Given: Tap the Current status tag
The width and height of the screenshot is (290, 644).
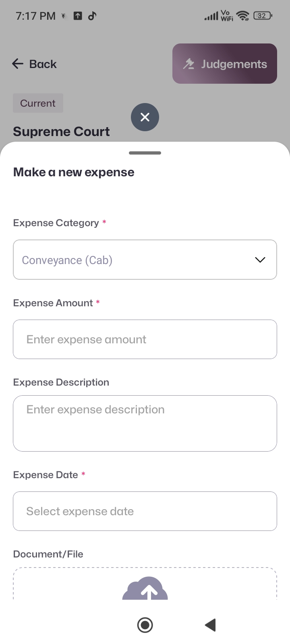Looking at the screenshot, I should [x=38, y=103].
